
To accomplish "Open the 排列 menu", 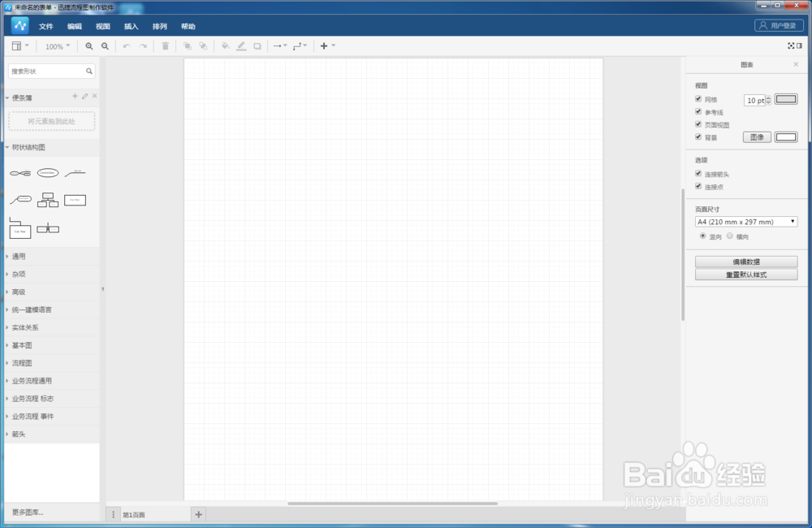I will click(159, 27).
